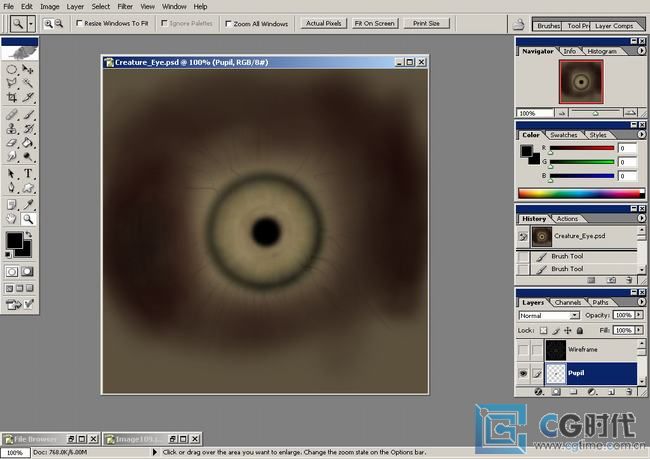Image resolution: width=650 pixels, height=459 pixels.
Task: Open File Browser toggle icon in options bar
Action: pyautogui.click(x=519, y=24)
